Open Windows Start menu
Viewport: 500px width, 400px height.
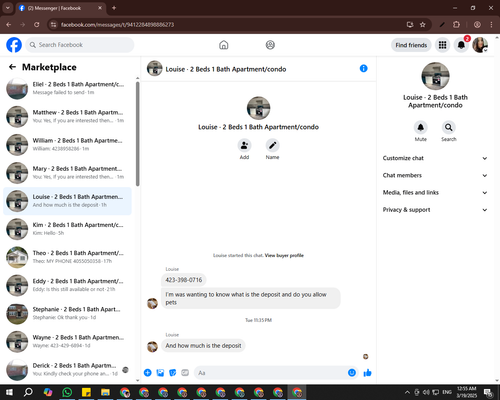(9, 392)
